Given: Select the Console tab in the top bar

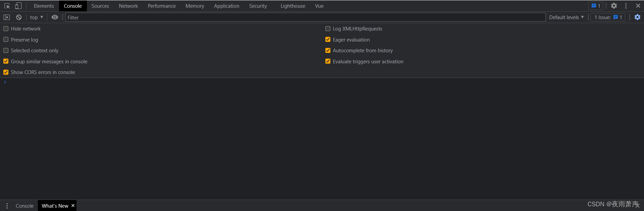Looking at the screenshot, I should point(73,6).
